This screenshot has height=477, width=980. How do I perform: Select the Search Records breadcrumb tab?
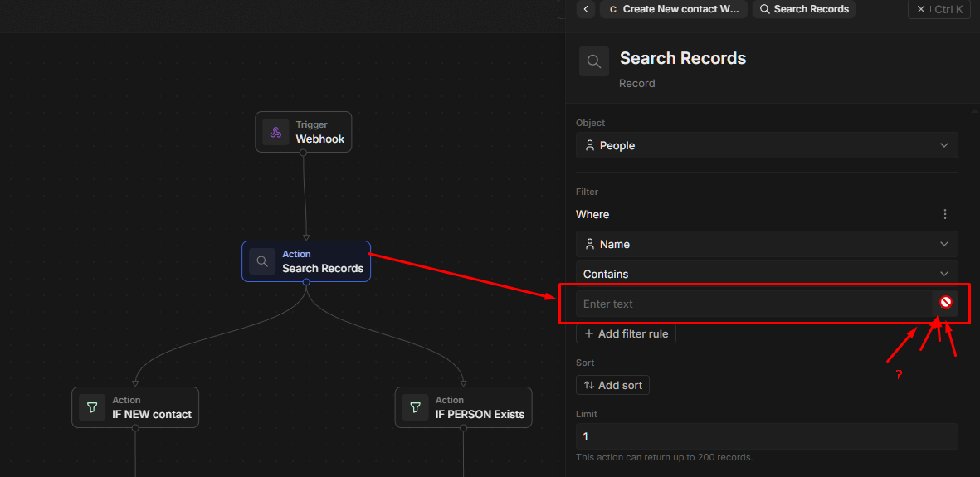tap(804, 9)
